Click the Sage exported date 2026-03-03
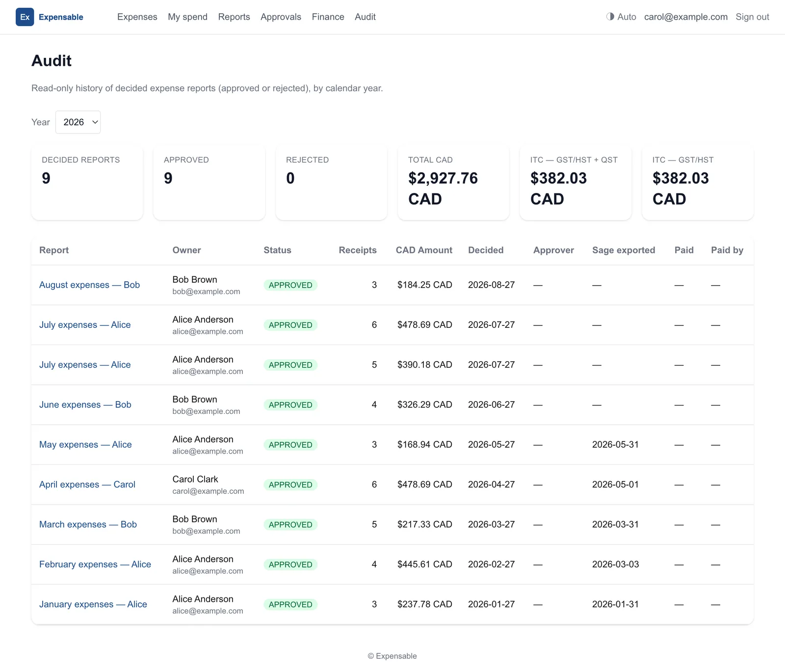This screenshot has height=672, width=785. tap(615, 564)
